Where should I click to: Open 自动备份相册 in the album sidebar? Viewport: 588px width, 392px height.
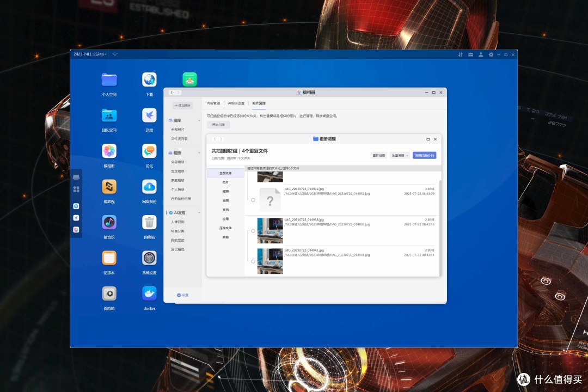tap(181, 199)
